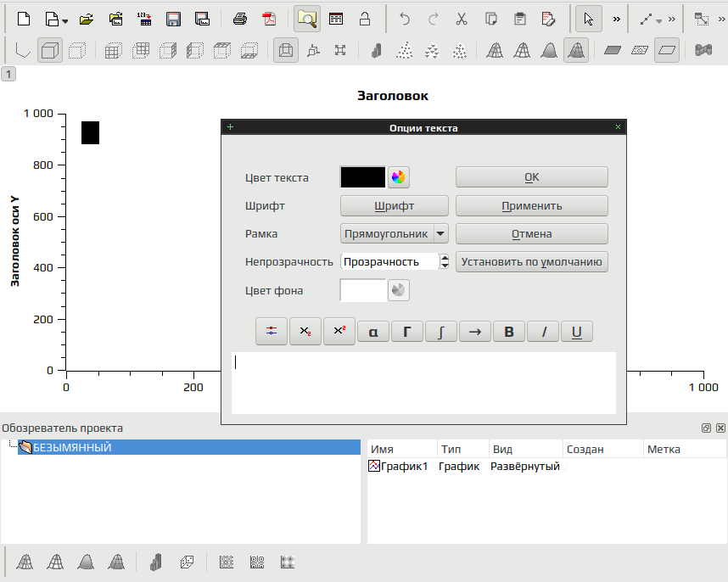Screen dimensions: 728x582
Task: Insert superscript formatting in Опции текста
Action: coord(339,332)
